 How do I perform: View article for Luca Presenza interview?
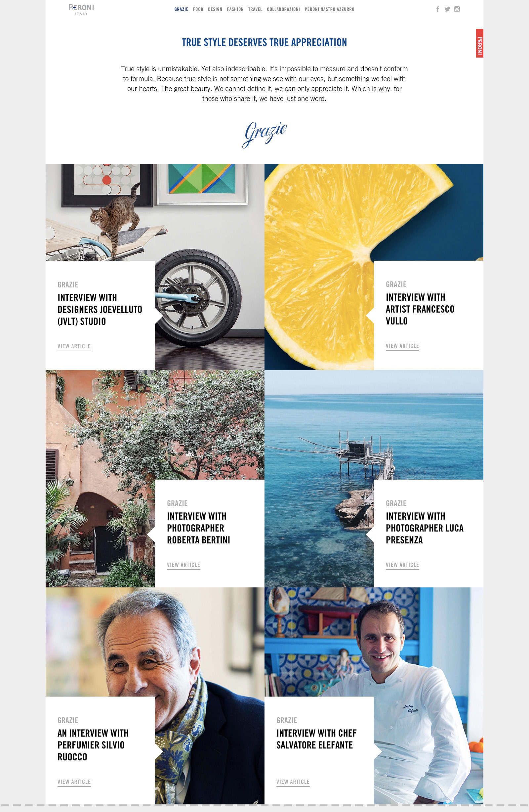coord(402,565)
